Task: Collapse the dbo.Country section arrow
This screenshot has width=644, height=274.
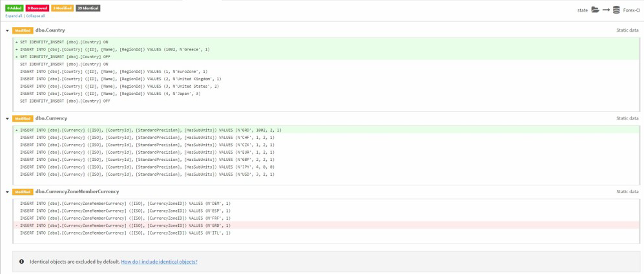Action: click(x=7, y=30)
